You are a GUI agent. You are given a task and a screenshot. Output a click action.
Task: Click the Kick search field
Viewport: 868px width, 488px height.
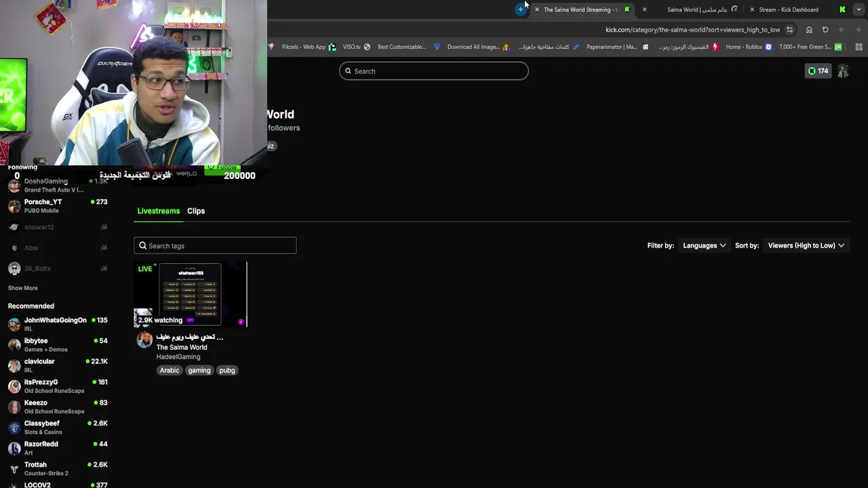coord(434,71)
